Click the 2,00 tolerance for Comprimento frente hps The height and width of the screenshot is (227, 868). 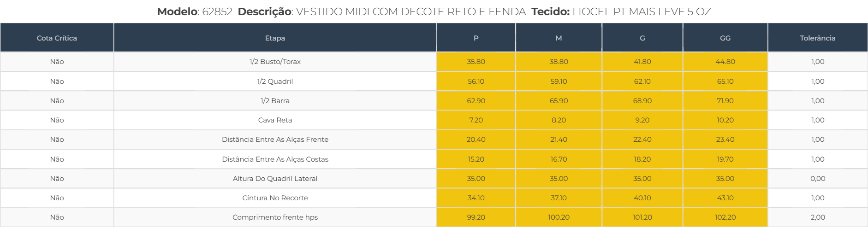tap(817, 217)
